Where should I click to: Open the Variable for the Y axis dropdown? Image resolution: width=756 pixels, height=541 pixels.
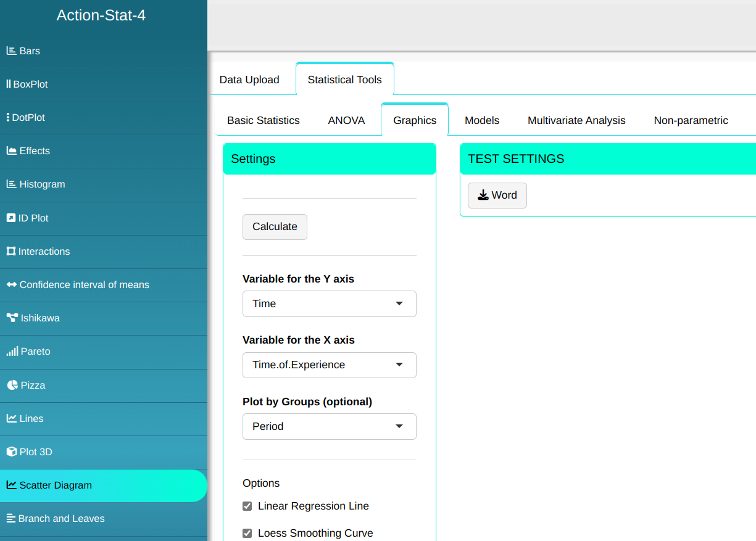[x=329, y=304]
